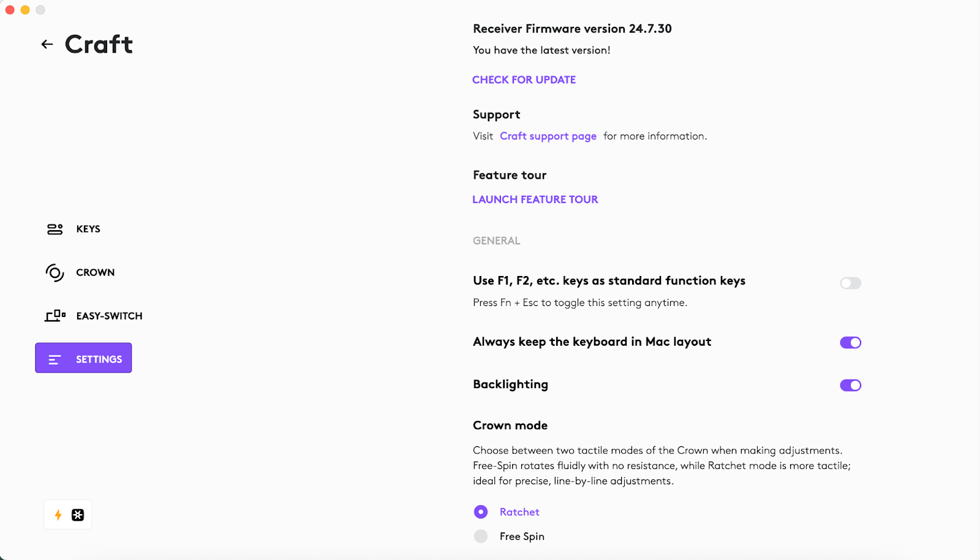
Task: Open the Craft support page link
Action: tap(548, 136)
